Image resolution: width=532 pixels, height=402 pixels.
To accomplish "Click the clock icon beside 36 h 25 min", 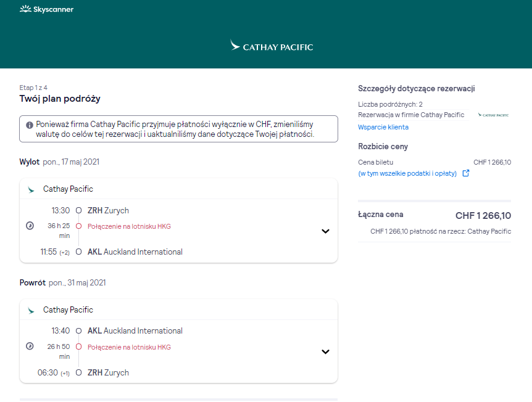I will click(30, 226).
